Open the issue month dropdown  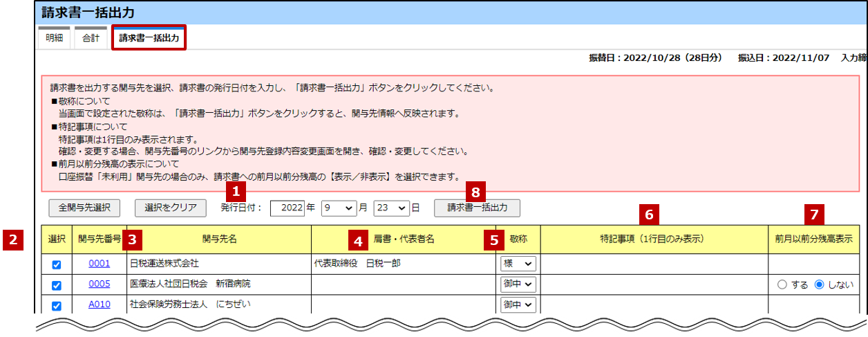(339, 208)
